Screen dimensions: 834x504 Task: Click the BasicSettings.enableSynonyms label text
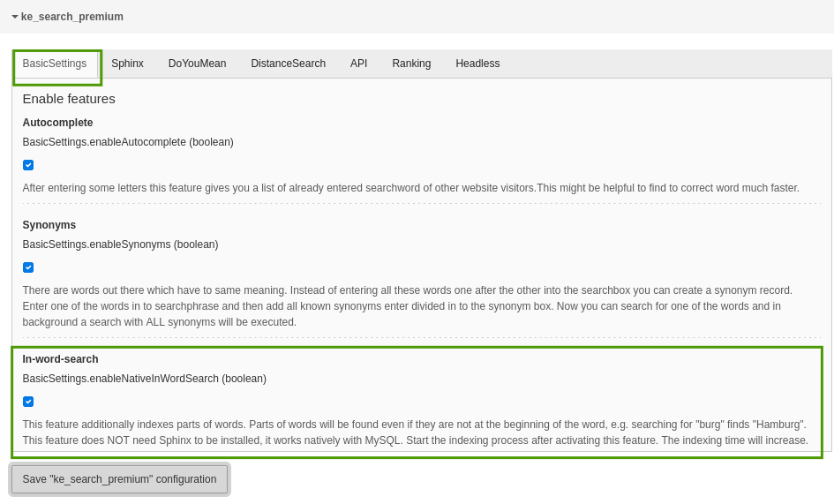pos(120,244)
